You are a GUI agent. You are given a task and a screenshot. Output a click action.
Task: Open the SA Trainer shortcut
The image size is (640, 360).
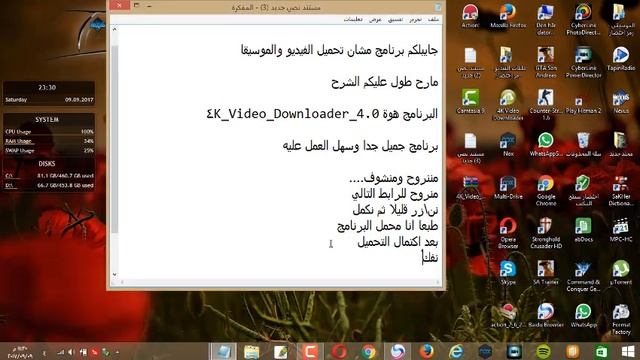coord(546,273)
